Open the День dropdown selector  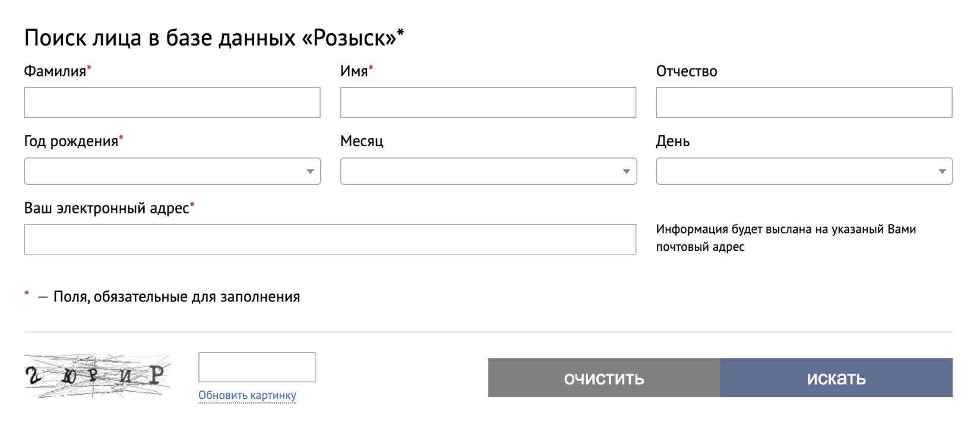[804, 171]
